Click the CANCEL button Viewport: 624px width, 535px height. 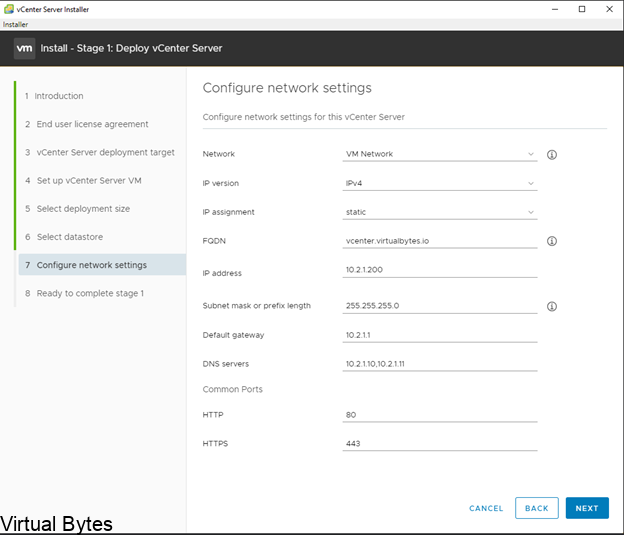486,508
